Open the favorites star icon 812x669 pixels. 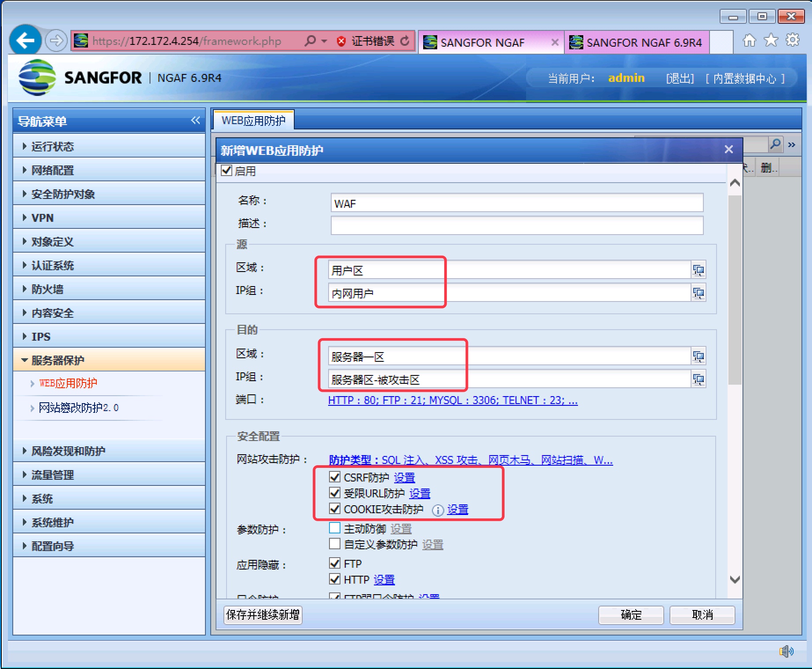(771, 40)
